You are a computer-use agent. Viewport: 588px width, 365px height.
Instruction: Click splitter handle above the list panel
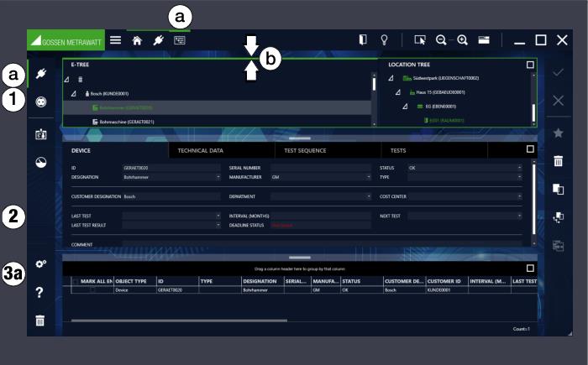(x=300, y=258)
